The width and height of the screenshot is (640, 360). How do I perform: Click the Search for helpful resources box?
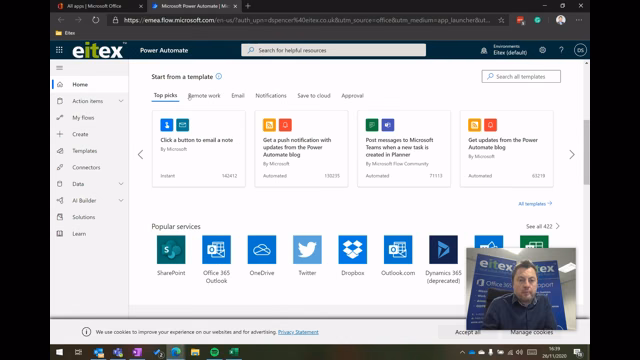333,50
